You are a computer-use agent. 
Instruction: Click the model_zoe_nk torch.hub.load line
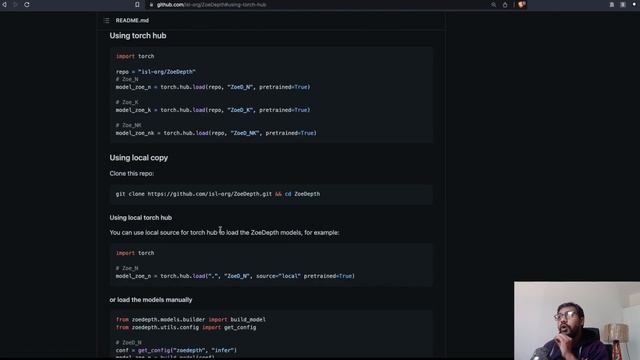[x=216, y=133]
